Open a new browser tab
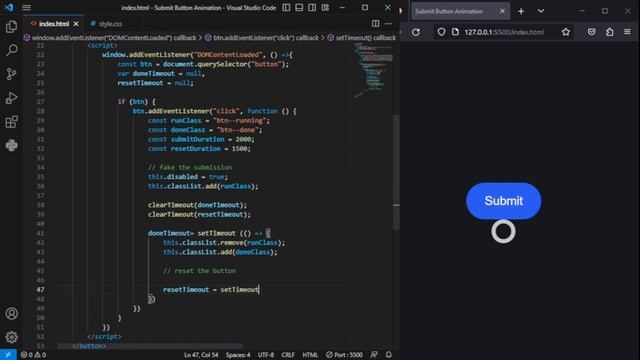 521,11
